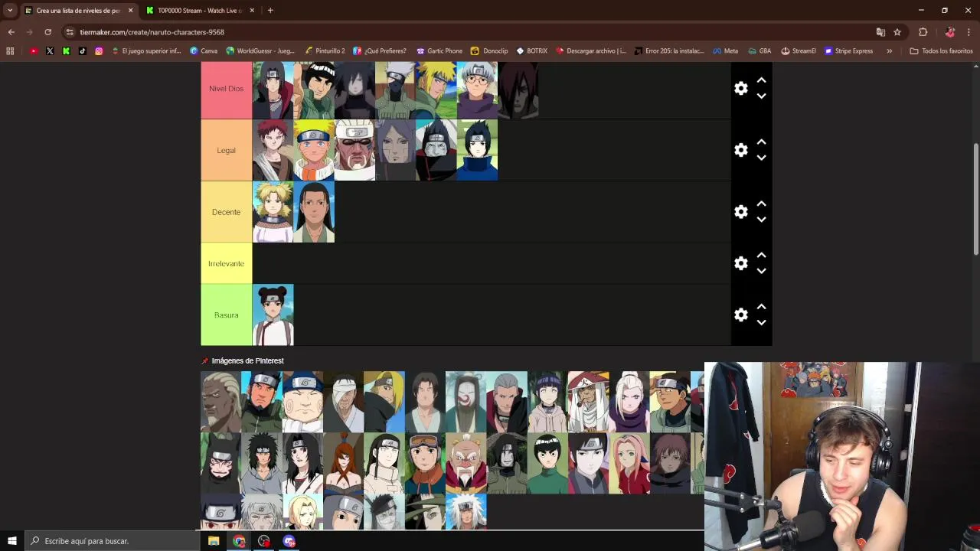Open the extensions puzzle icon

(x=923, y=32)
